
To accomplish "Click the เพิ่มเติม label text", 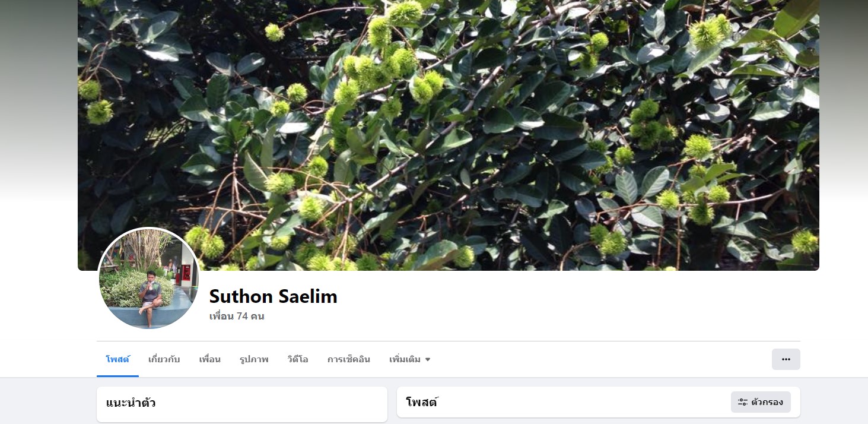I will (405, 359).
